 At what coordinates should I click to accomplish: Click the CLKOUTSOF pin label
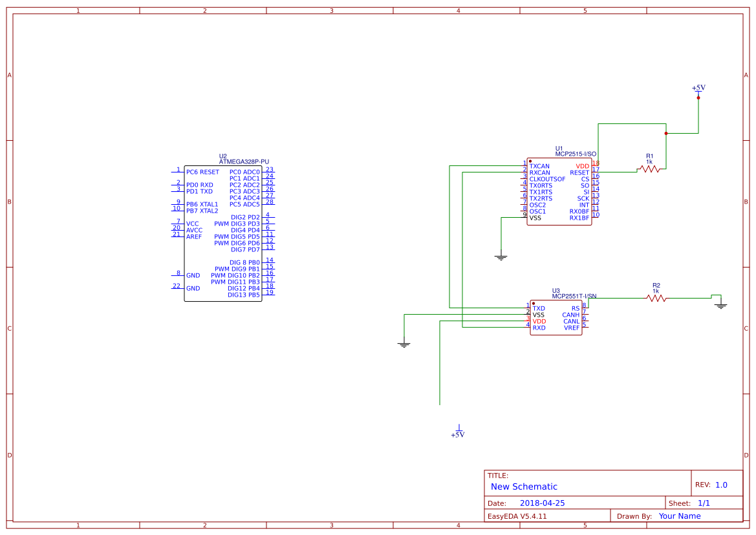[x=547, y=179]
